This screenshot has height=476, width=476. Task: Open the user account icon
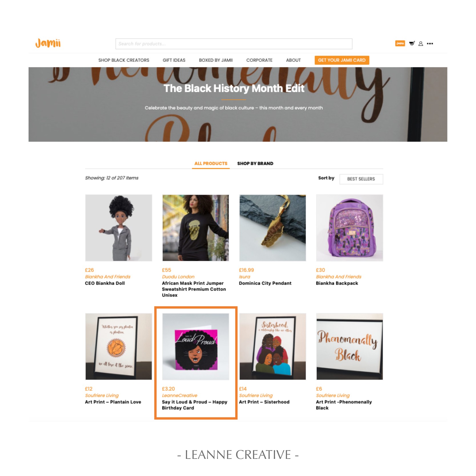click(421, 44)
